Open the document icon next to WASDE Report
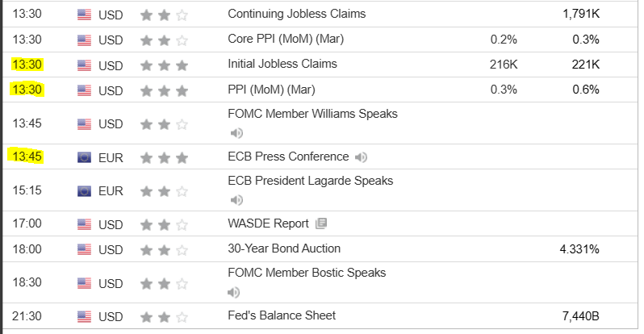Image resolution: width=644 pixels, height=334 pixels. coord(321,223)
